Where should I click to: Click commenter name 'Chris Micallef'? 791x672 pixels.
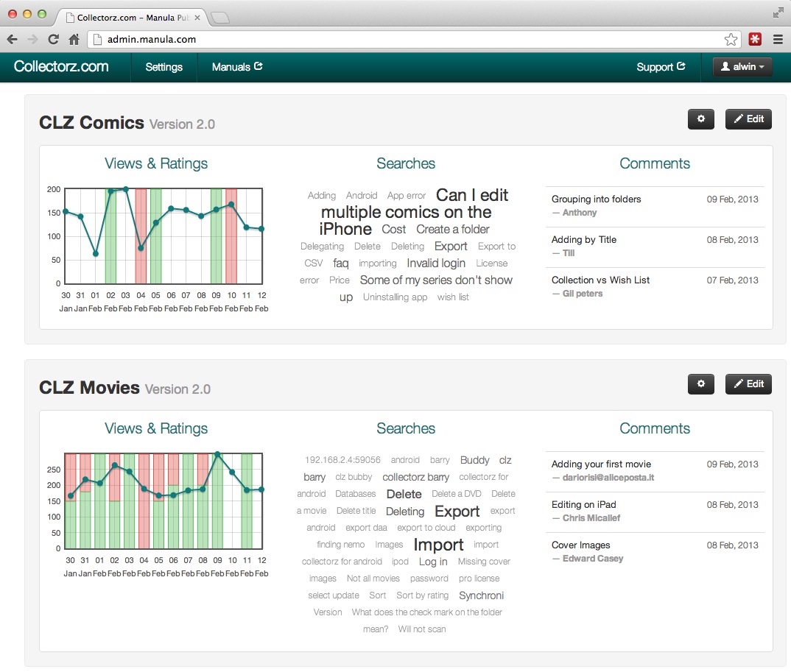click(591, 518)
